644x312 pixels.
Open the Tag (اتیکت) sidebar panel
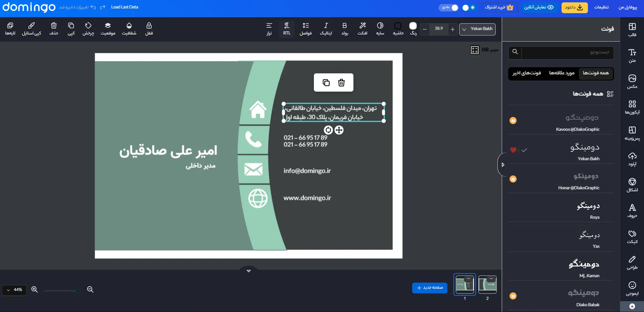(632, 237)
